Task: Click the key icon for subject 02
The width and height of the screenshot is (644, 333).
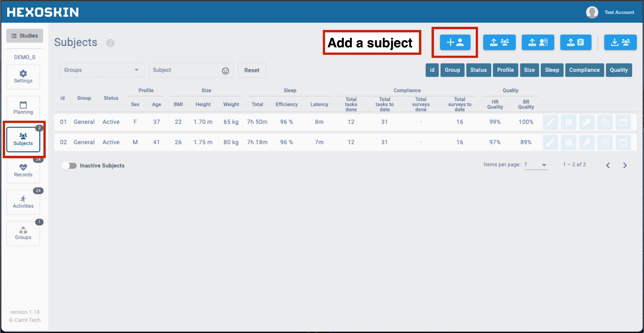Action: click(x=587, y=143)
